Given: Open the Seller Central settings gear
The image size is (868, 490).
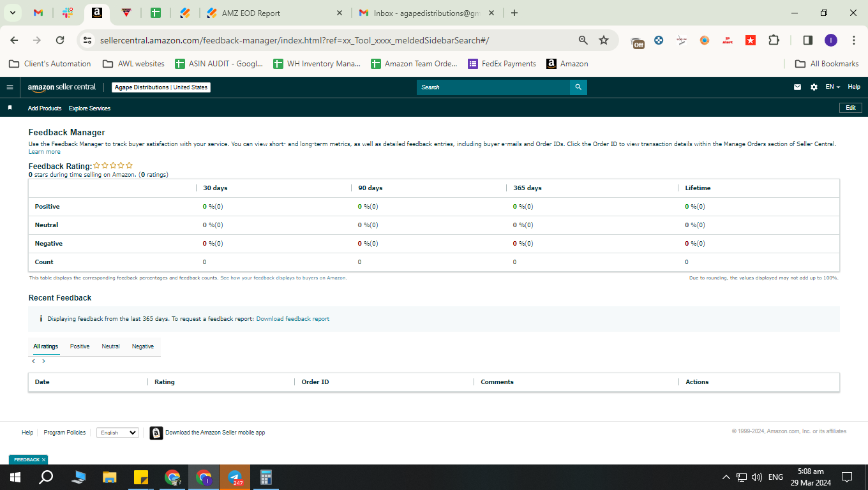Looking at the screenshot, I should [814, 87].
